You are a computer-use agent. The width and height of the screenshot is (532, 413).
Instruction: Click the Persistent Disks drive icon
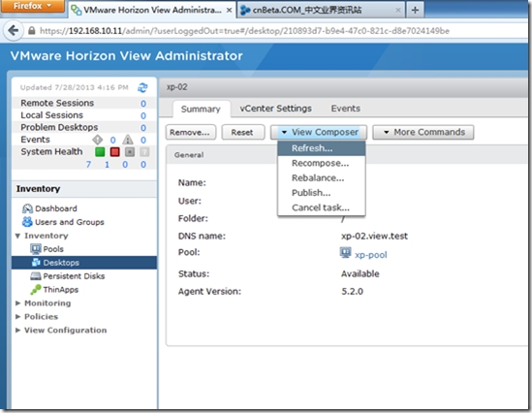(x=35, y=276)
